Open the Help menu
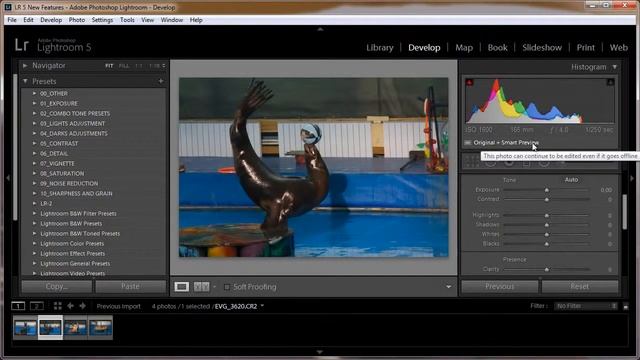This screenshot has width=640, height=360. pos(196,20)
